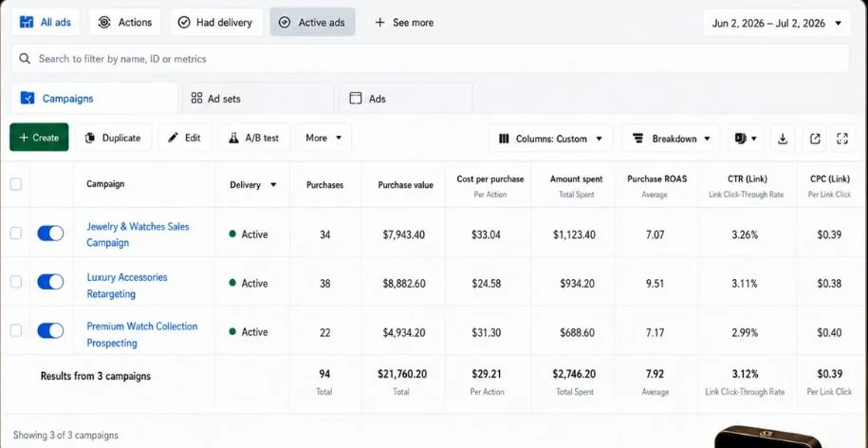Screen dimensions: 868x448
Task: Click Showing 3 of 3 campaigns text
Action: 65,435
